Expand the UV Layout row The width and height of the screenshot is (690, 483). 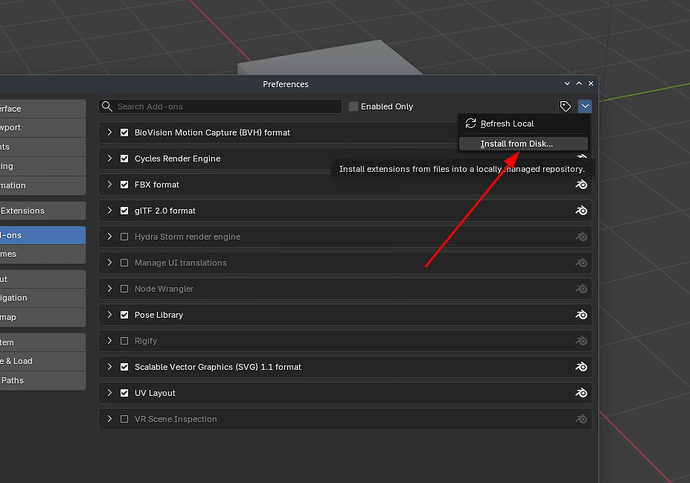coord(110,393)
